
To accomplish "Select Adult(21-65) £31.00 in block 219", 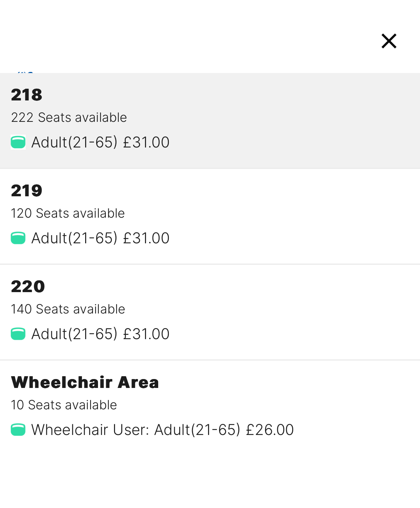I will click(100, 238).
